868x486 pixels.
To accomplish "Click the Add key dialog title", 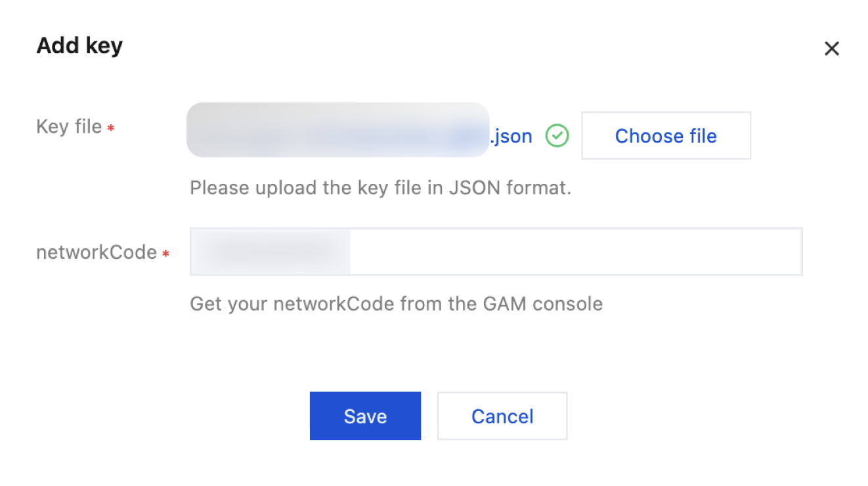I will point(79,46).
